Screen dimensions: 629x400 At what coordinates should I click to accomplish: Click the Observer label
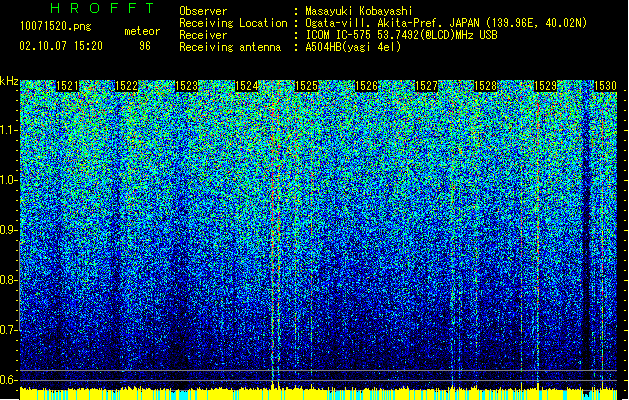[203, 11]
